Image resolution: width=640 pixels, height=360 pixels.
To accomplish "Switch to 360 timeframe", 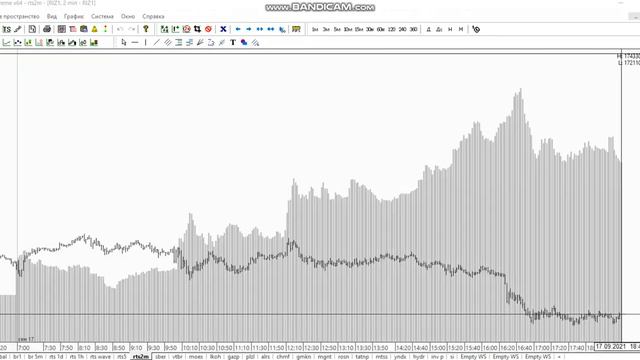I will (x=413, y=29).
